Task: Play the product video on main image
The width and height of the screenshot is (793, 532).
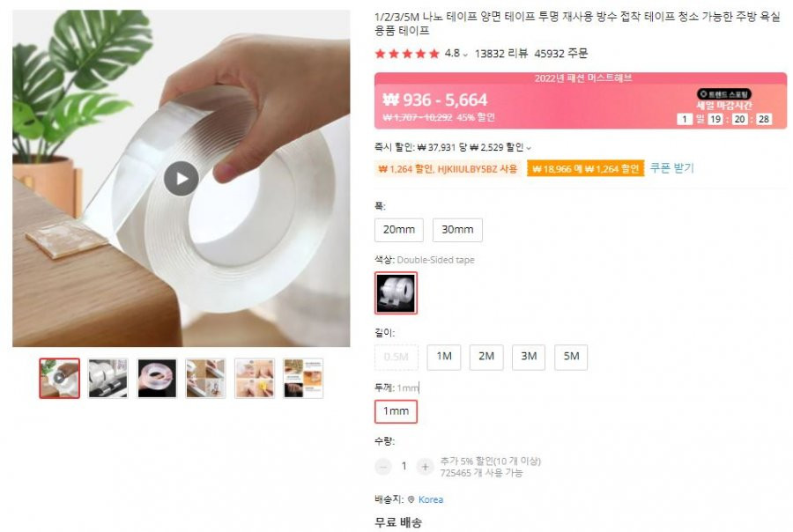Action: (x=181, y=179)
